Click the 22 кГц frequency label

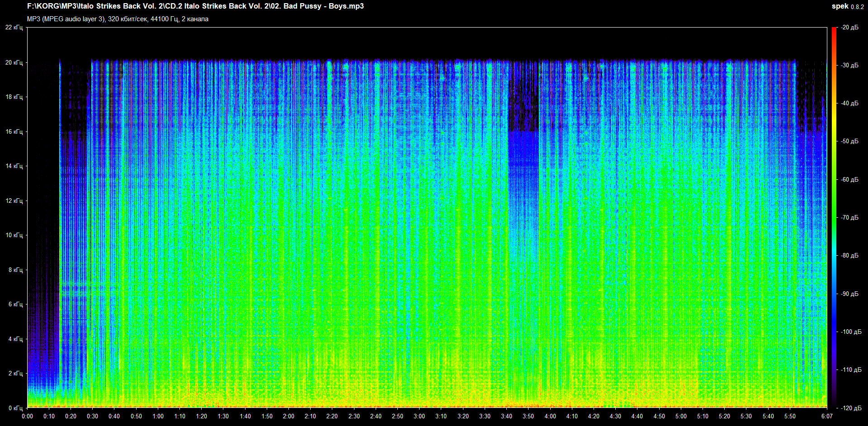click(x=14, y=28)
